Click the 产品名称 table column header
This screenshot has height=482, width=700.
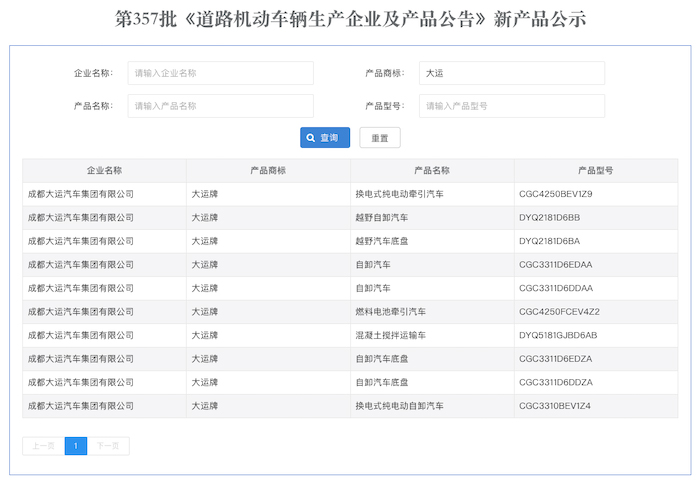tap(432, 171)
